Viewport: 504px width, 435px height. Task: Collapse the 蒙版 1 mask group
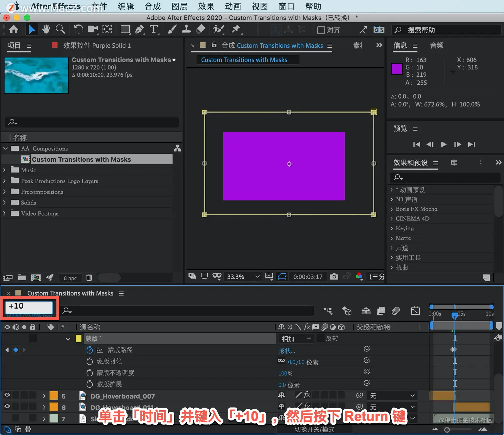pyautogui.click(x=68, y=339)
